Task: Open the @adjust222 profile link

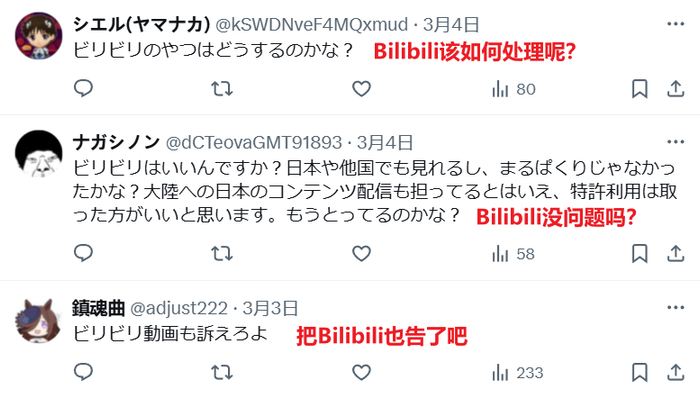Action: 179,308
